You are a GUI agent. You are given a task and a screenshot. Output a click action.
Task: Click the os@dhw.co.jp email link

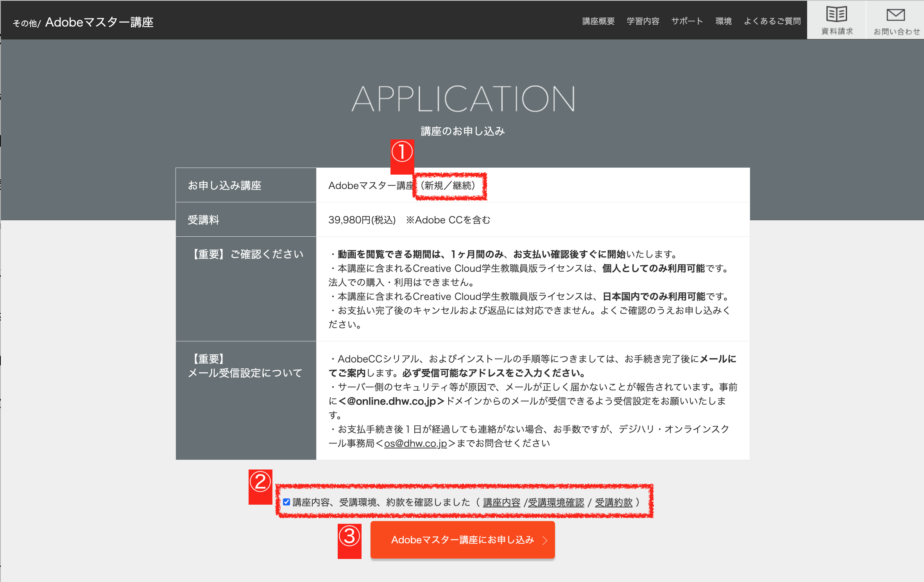(x=415, y=443)
